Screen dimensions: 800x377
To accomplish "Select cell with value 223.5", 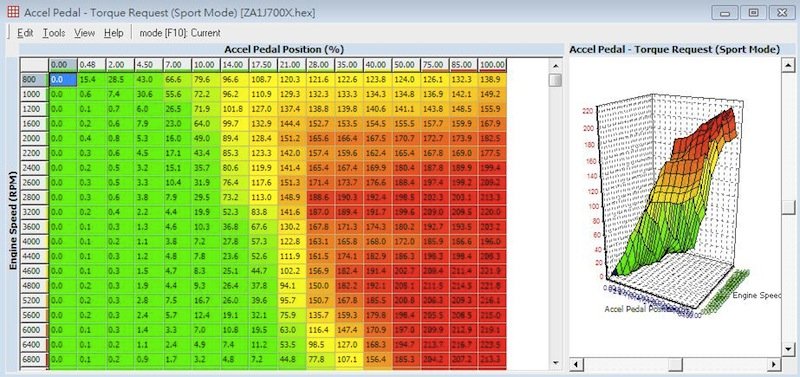I will (x=492, y=345).
